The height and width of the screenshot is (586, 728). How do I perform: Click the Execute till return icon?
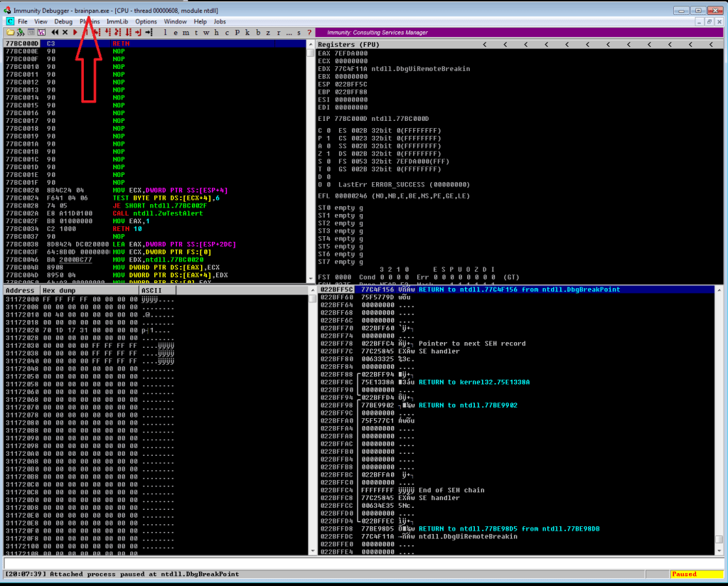coord(139,32)
